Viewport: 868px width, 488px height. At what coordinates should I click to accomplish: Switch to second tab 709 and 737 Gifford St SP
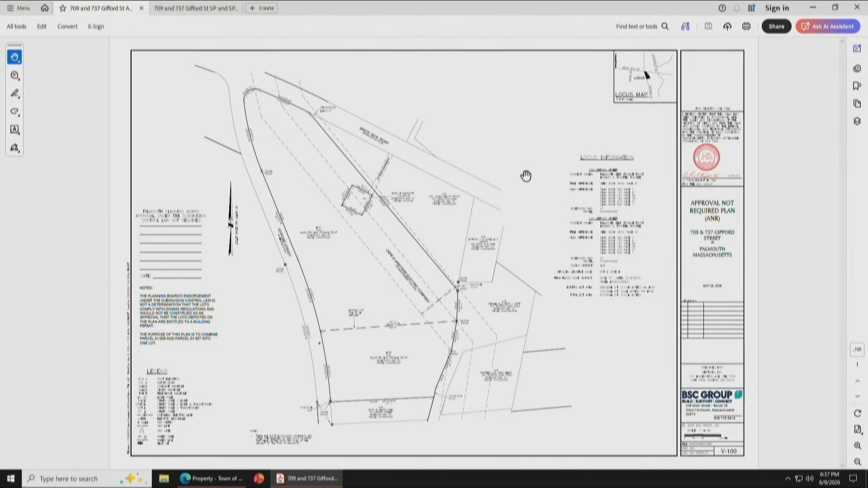coord(195,8)
